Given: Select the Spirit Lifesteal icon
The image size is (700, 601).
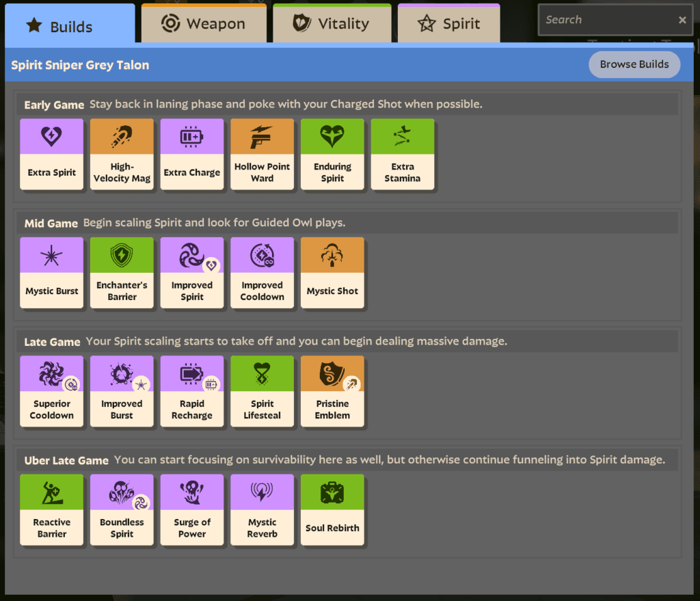Looking at the screenshot, I should point(262,373).
